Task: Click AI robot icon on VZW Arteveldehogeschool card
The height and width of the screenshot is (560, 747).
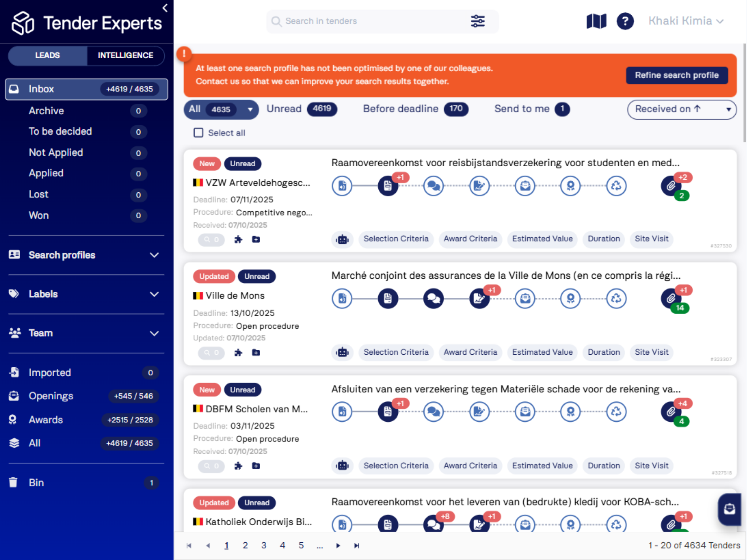Action: tap(342, 239)
